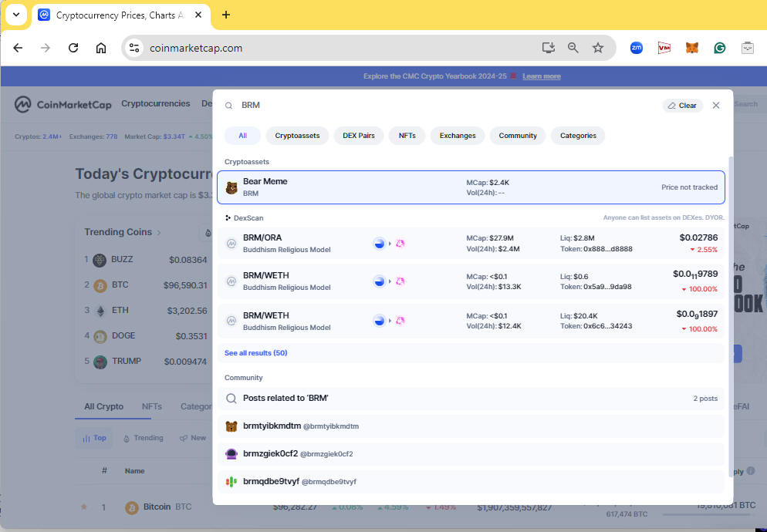Go forward to the next page
The width and height of the screenshot is (767, 532).
[x=46, y=48]
